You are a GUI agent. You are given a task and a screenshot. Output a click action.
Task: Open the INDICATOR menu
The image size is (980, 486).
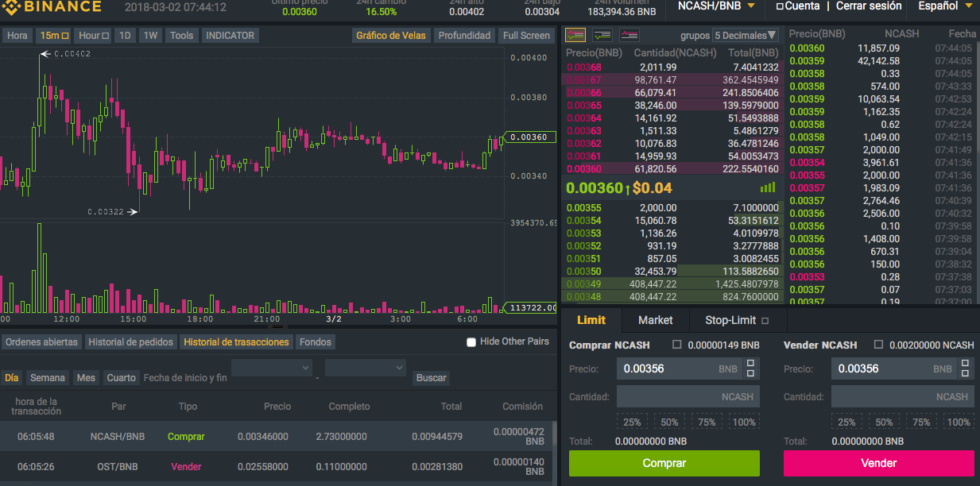click(x=230, y=36)
